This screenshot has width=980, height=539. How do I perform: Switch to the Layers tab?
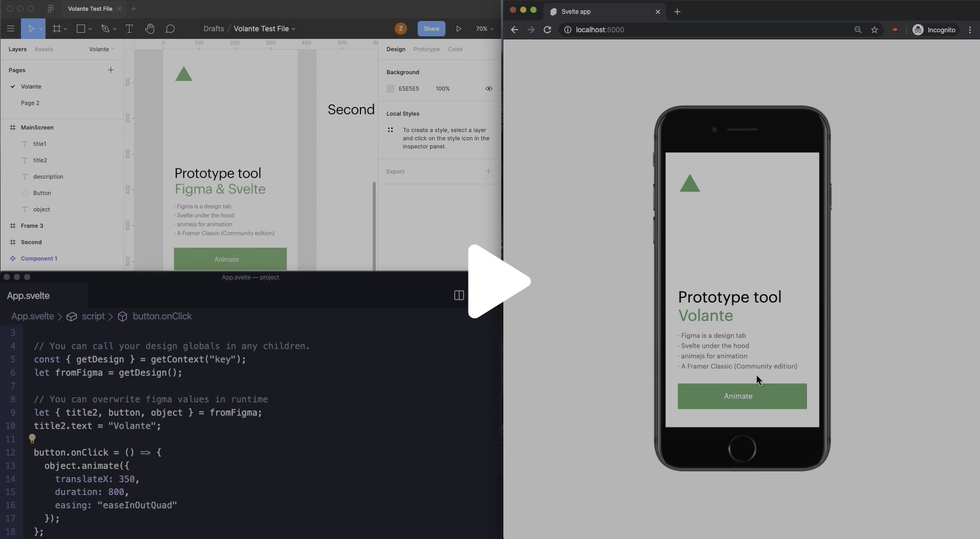coord(17,49)
